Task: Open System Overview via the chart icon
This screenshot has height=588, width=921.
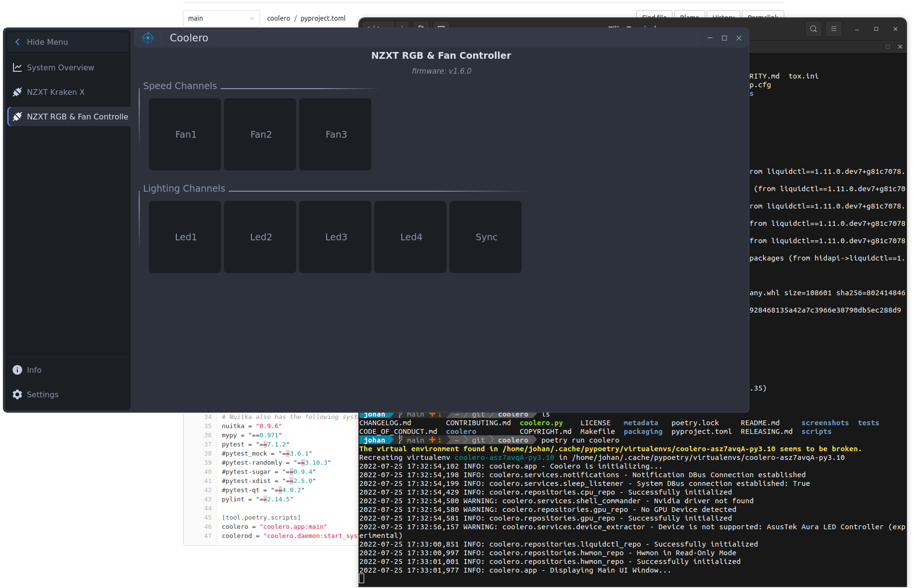Action: tap(17, 67)
